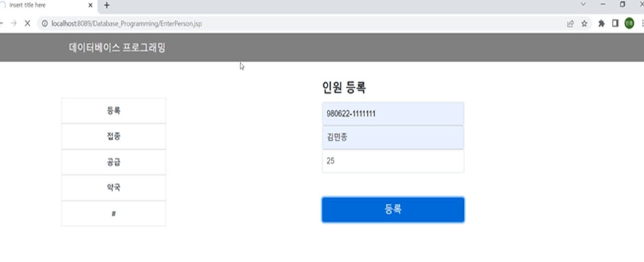
Task: Open the tab search chevron
Action: (x=583, y=4)
